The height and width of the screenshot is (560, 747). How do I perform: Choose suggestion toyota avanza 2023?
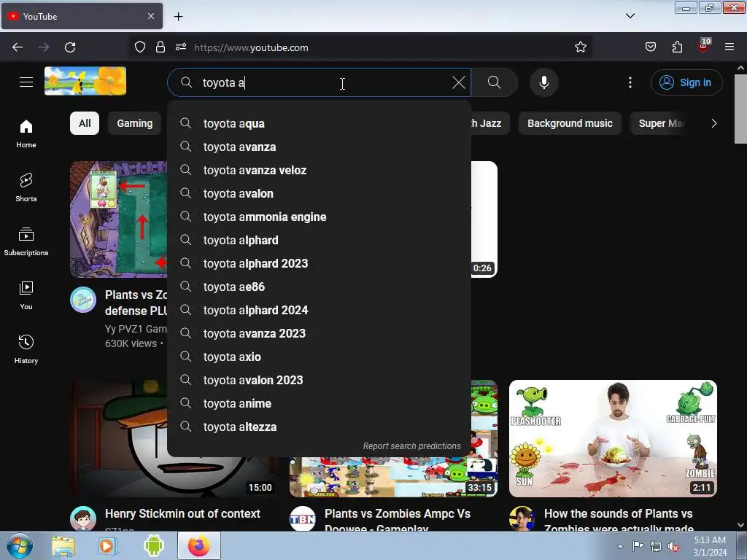point(319,333)
